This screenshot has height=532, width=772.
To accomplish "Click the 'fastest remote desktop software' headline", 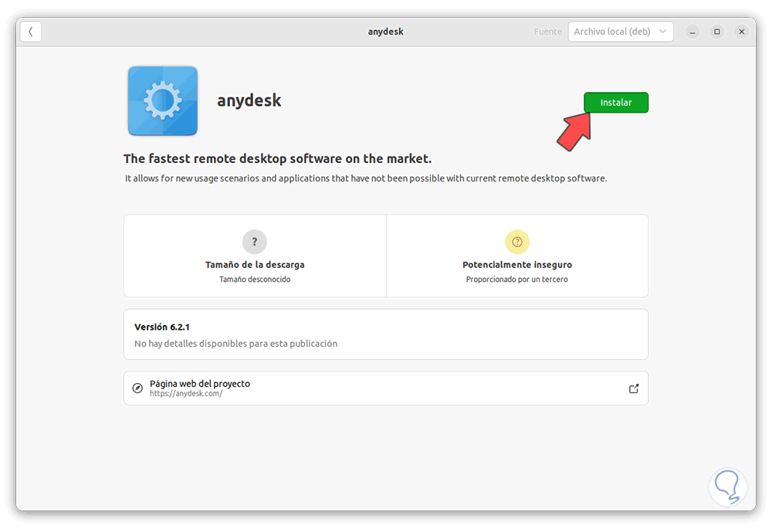I will click(x=277, y=158).
